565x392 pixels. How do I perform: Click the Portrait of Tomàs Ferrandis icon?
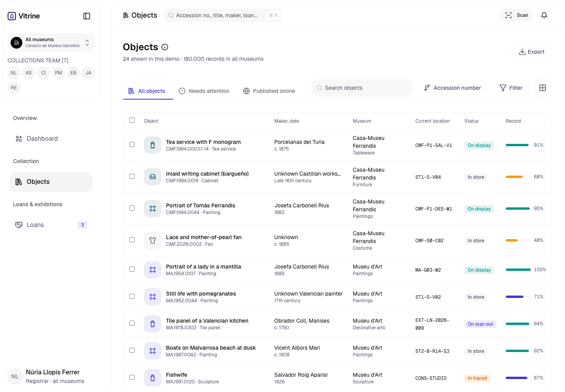[153, 209]
